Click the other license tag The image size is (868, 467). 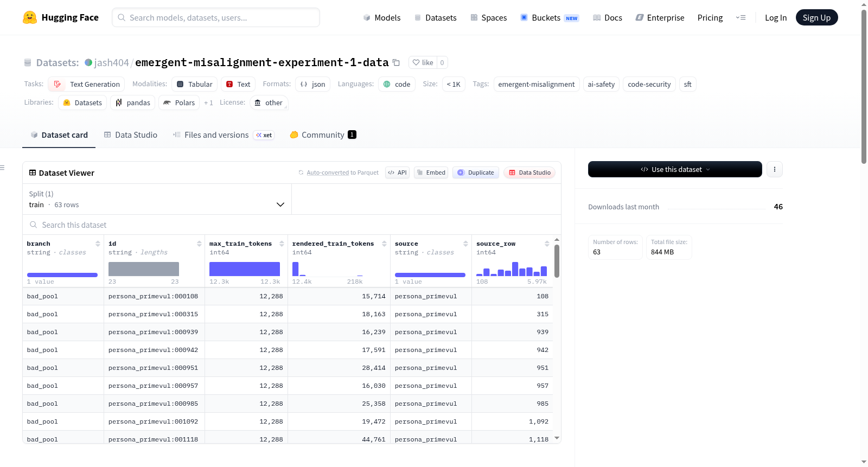269,103
